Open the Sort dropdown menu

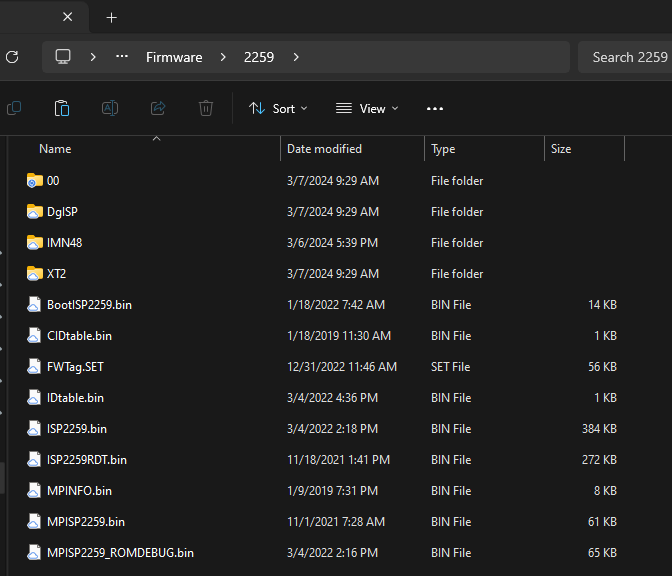tap(278, 108)
